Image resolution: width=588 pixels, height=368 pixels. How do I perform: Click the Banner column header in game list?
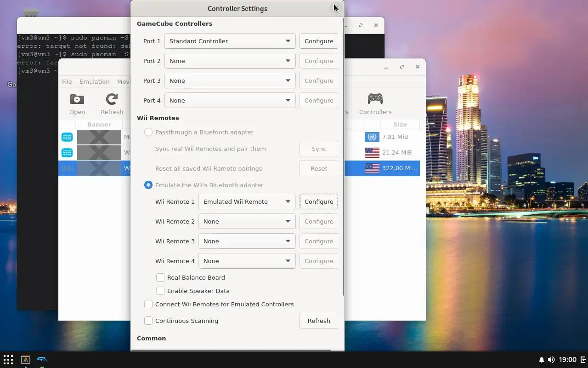[x=99, y=124]
